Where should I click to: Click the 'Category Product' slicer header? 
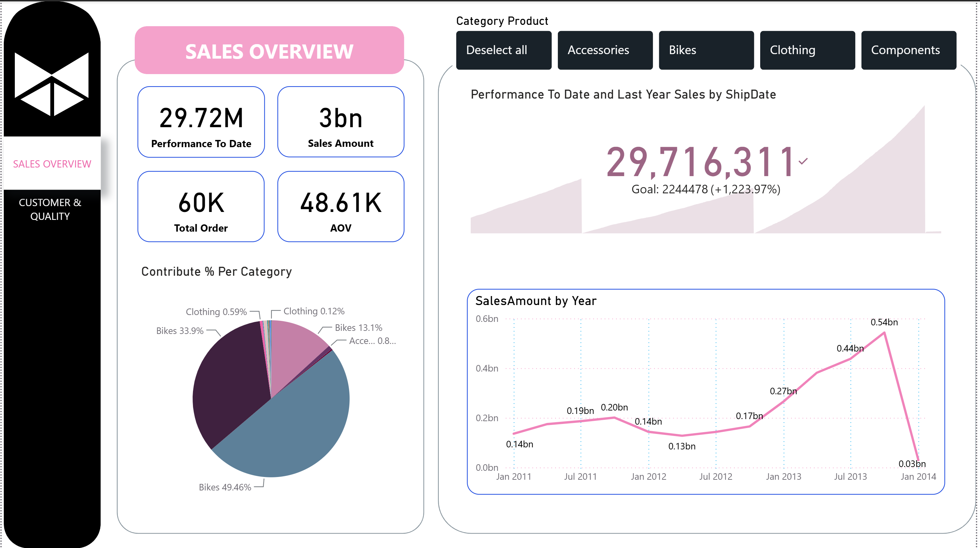pyautogui.click(x=502, y=21)
